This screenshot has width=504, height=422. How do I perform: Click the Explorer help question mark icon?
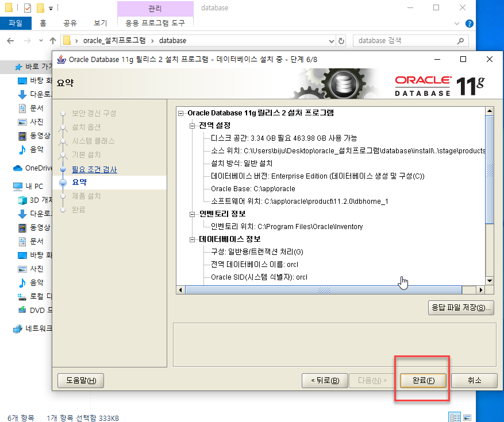point(470,24)
